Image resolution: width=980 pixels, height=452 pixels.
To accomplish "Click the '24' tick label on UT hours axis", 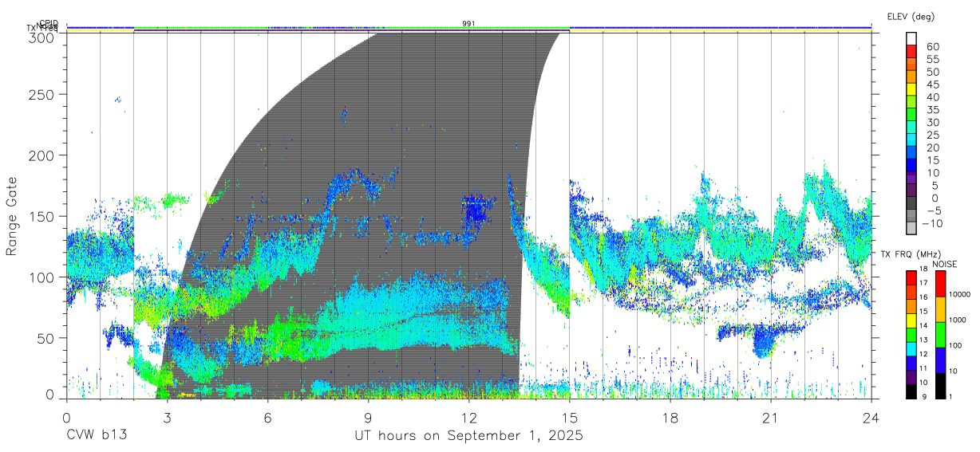I will tap(871, 418).
